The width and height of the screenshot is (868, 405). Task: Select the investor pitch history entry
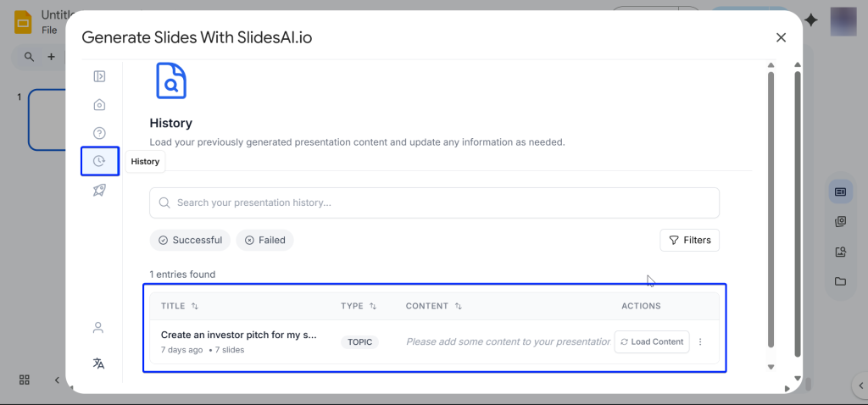pyautogui.click(x=239, y=336)
